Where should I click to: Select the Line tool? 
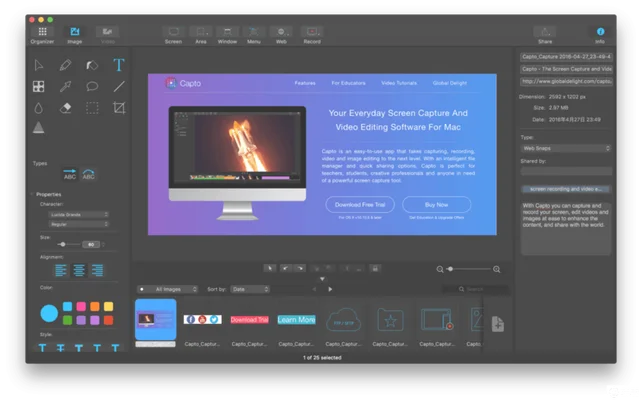click(x=119, y=86)
